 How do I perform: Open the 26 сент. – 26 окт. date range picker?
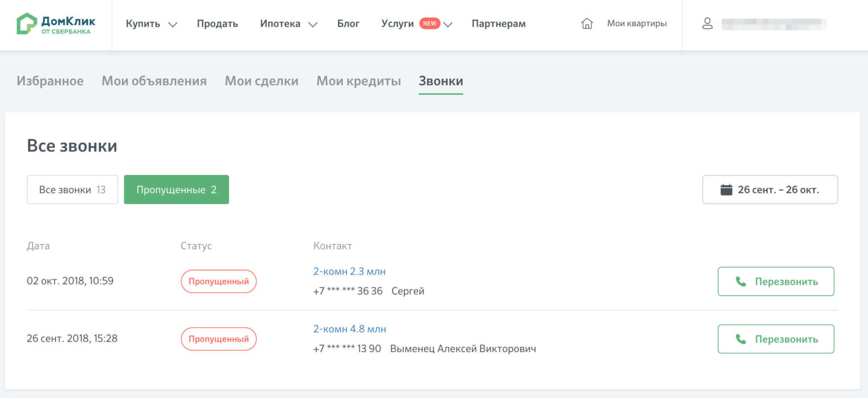[x=770, y=189]
